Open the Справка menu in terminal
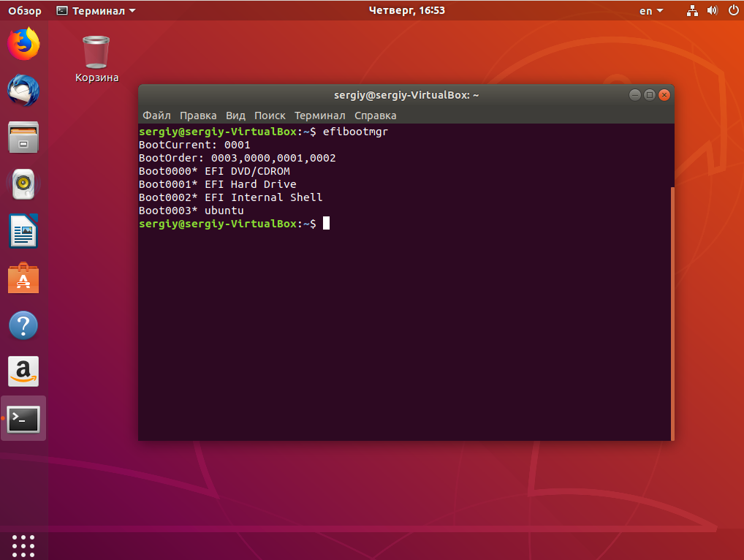The image size is (744, 560). tap(376, 116)
